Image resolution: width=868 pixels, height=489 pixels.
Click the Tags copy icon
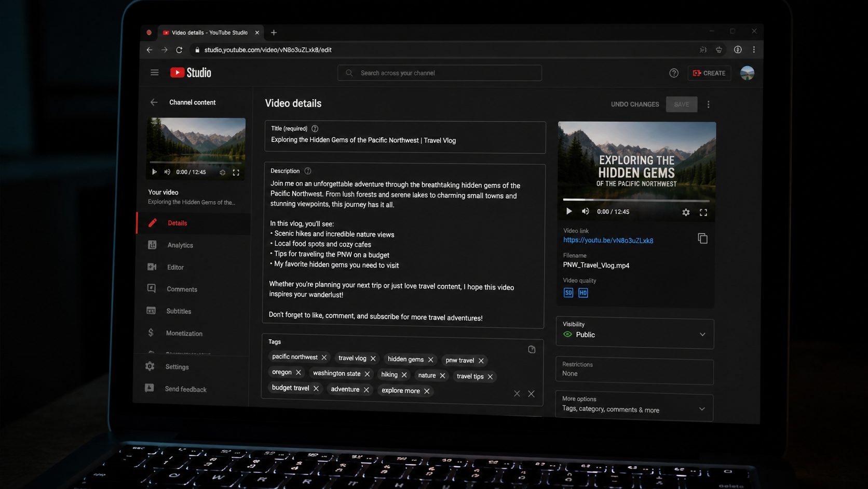tap(532, 350)
